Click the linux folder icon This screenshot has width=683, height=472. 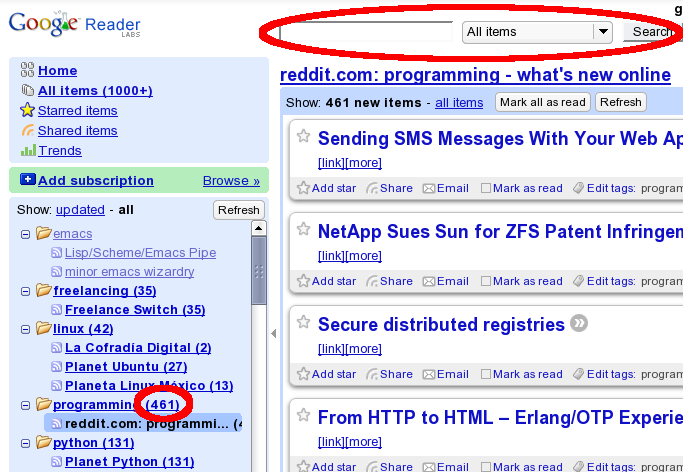coord(44,328)
